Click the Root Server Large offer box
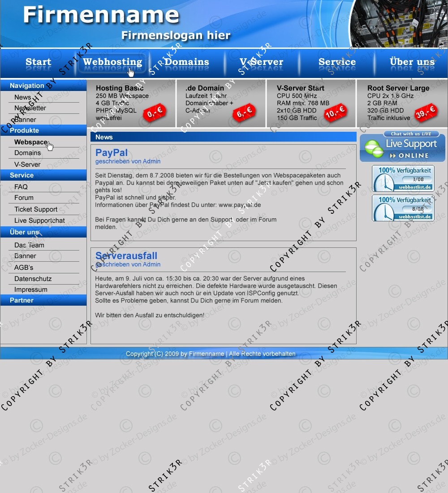448x493 pixels. click(402, 103)
